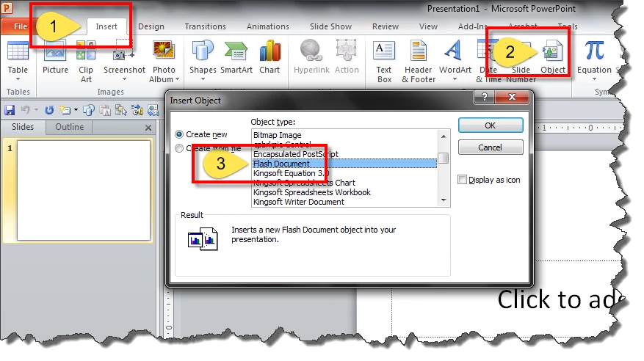Open the Equation dropdown arrow
Viewport: 644px width, 361px height.
594,79
